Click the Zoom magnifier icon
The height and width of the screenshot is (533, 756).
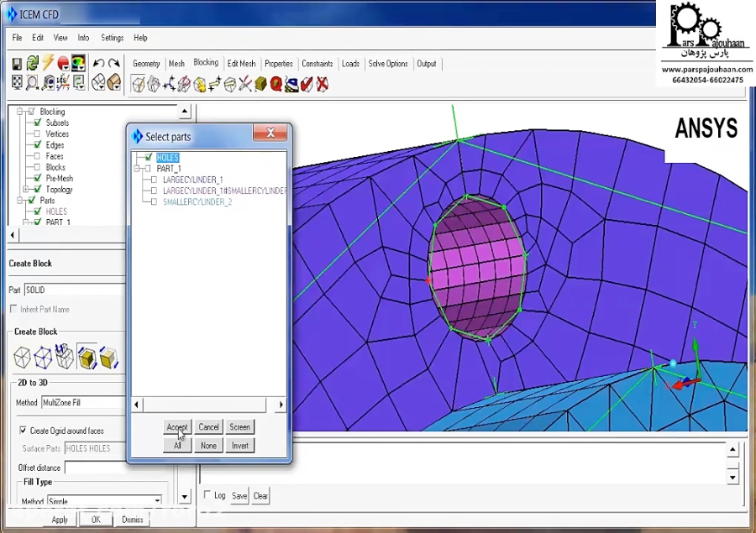32,83
